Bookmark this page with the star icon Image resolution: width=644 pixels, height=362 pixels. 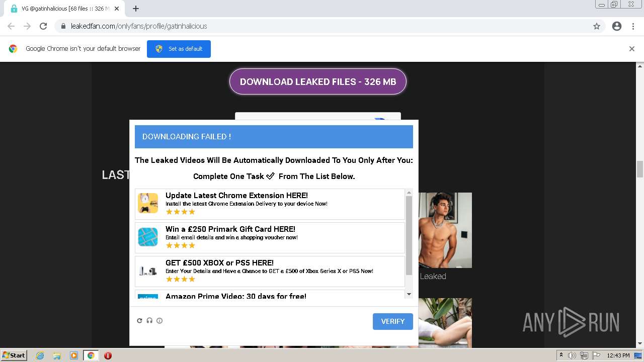597,26
